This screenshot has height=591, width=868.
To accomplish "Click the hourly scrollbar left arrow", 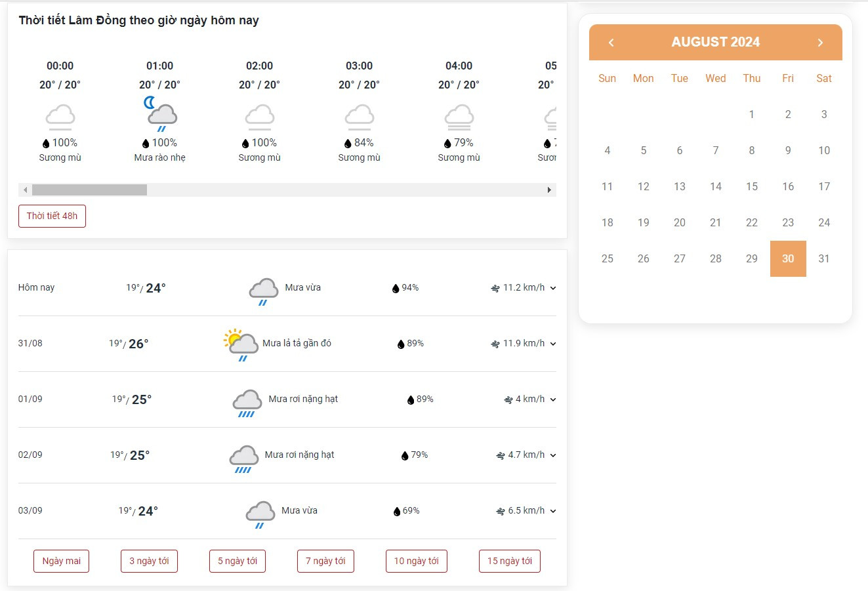I will coord(25,190).
